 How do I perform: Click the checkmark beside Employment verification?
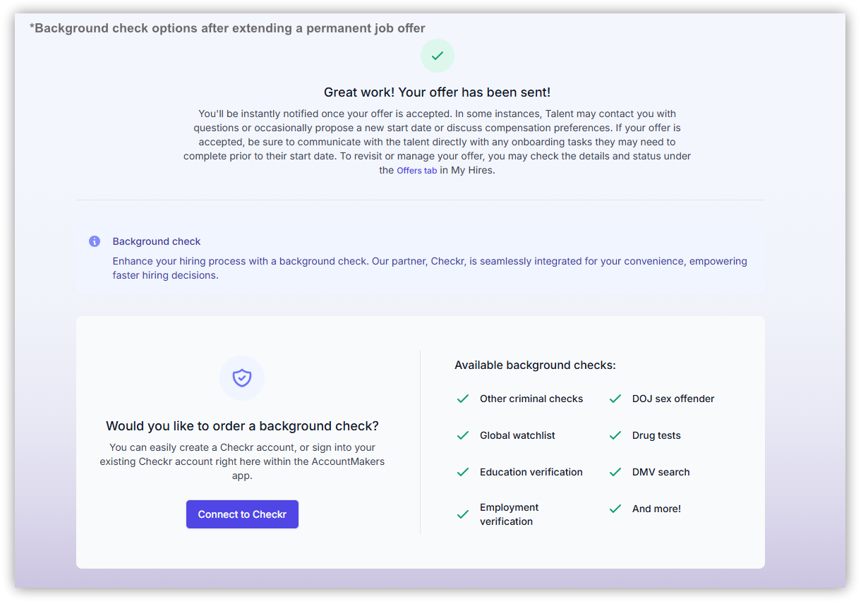pos(462,514)
